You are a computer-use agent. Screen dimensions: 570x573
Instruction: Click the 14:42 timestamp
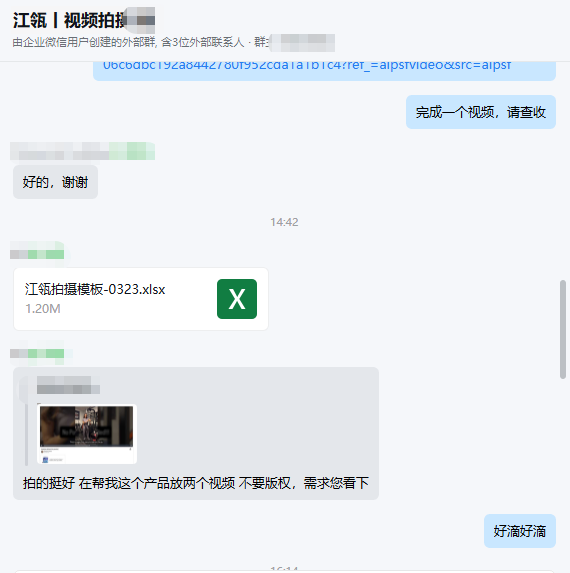[x=284, y=222]
